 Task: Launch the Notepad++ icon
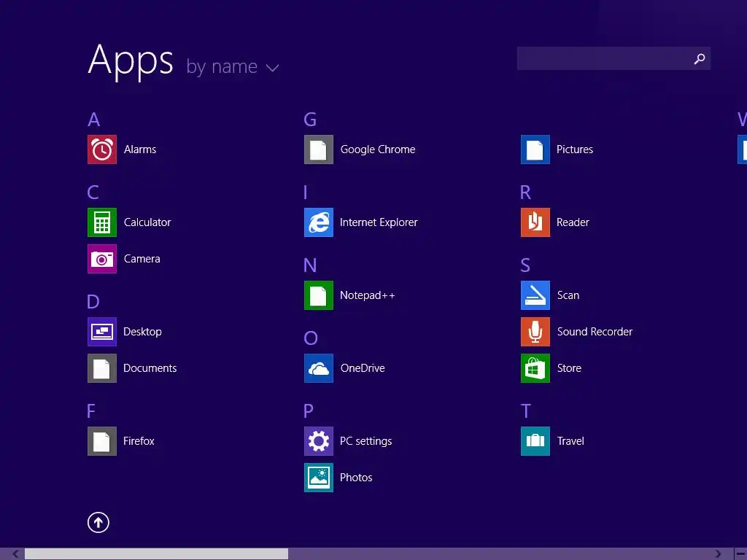pyautogui.click(x=319, y=295)
